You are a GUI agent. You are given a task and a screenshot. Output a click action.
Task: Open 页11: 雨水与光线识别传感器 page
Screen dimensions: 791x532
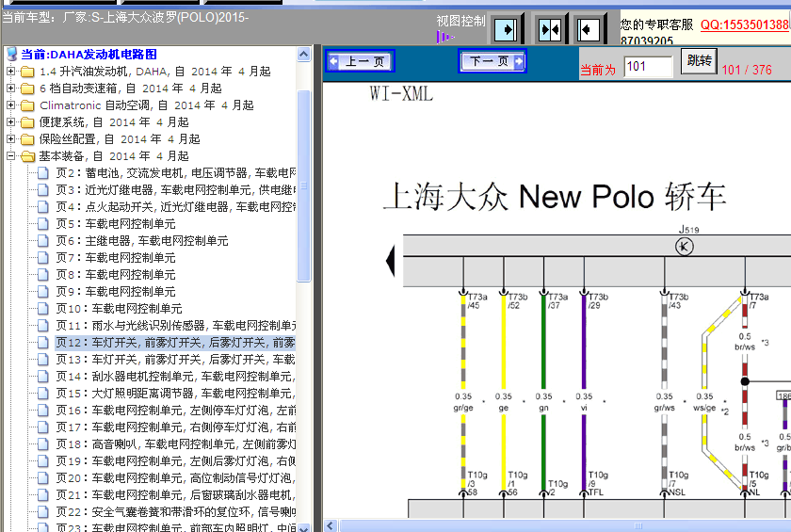[x=175, y=325]
